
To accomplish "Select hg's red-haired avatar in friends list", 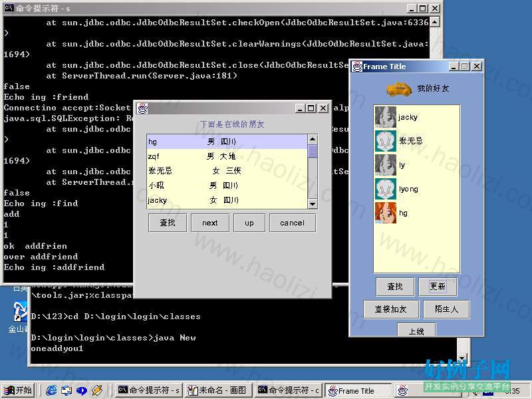I will (386, 213).
